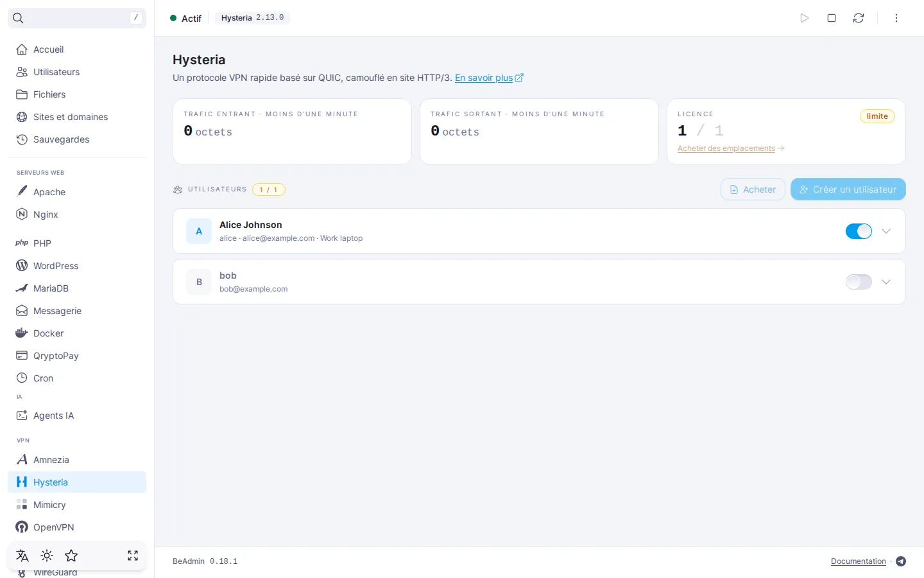Expand the Alice Johnson user row
The image size is (924, 578).
[x=886, y=231]
